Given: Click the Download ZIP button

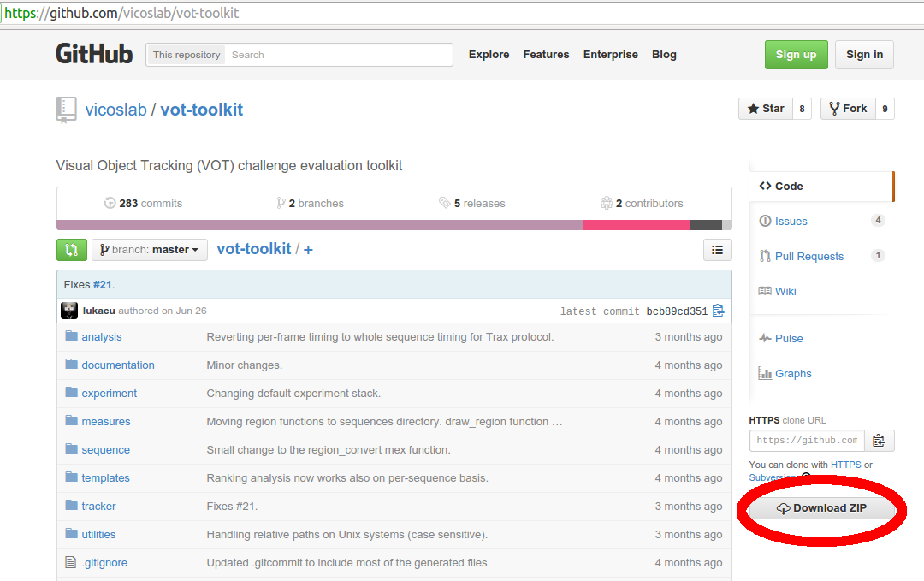Looking at the screenshot, I should point(821,508).
